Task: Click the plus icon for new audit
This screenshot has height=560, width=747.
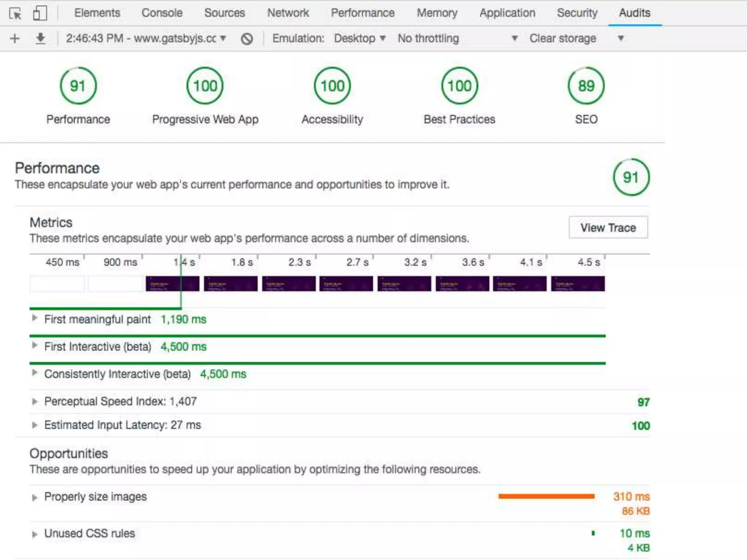Action: click(x=15, y=38)
